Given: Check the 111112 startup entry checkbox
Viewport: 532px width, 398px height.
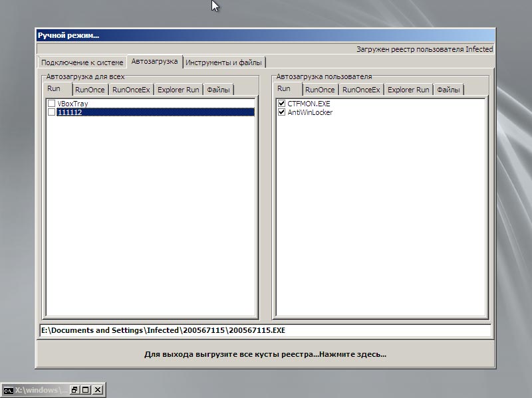Looking at the screenshot, I should tap(52, 112).
